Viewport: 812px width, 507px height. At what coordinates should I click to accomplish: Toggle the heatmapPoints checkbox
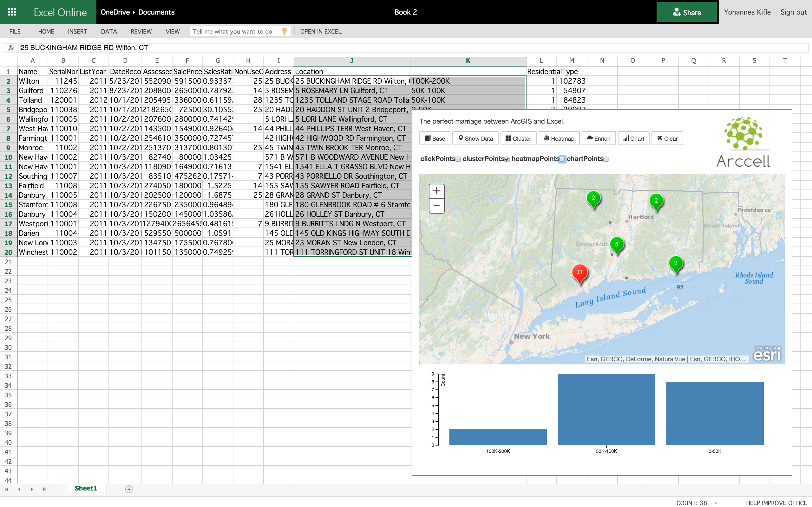coord(562,159)
